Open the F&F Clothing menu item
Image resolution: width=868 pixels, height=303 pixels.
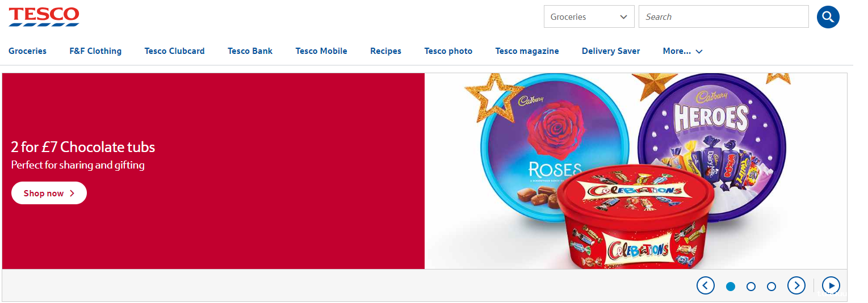click(x=95, y=51)
